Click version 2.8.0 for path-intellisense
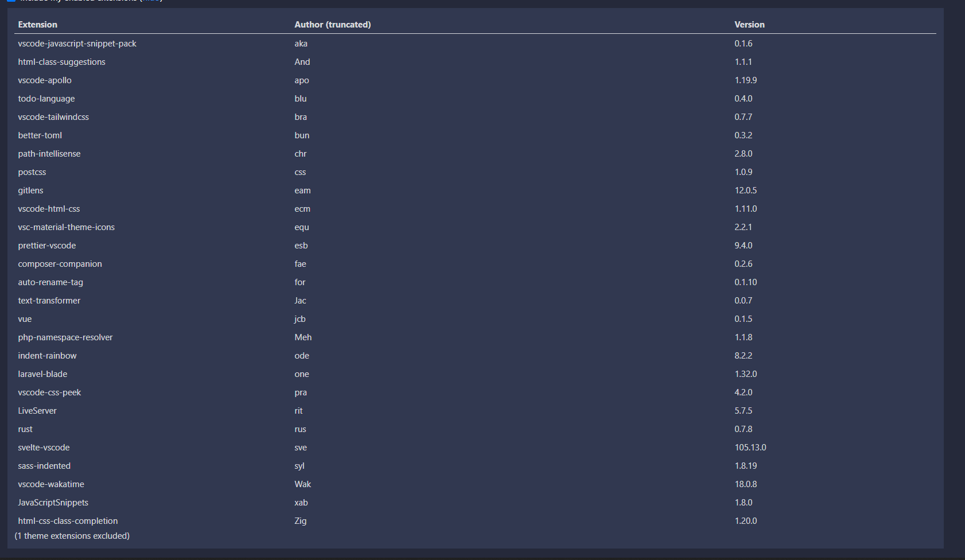This screenshot has width=965, height=560. click(744, 154)
